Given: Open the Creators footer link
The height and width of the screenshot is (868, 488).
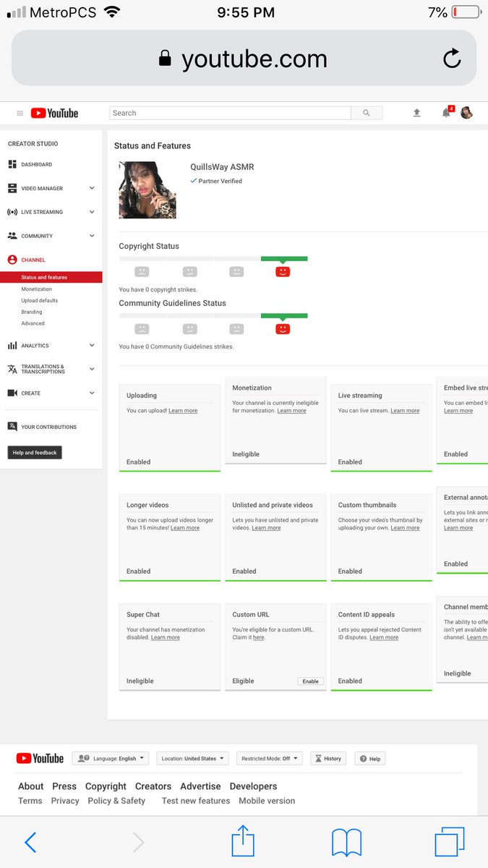Looking at the screenshot, I should [153, 786].
